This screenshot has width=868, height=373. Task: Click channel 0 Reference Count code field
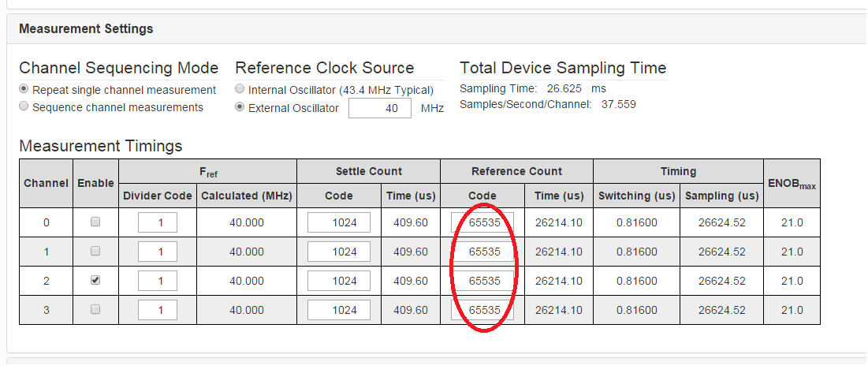pyautogui.click(x=482, y=222)
